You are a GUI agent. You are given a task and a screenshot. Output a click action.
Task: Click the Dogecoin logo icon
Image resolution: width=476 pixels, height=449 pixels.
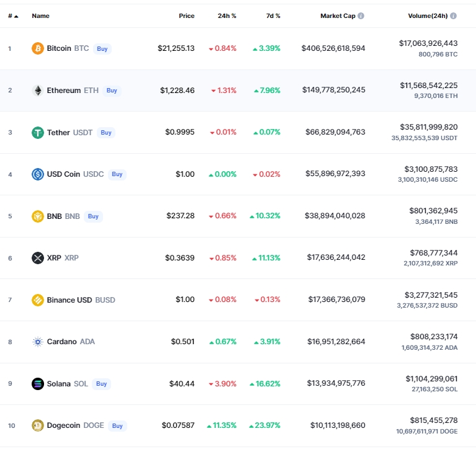point(38,425)
